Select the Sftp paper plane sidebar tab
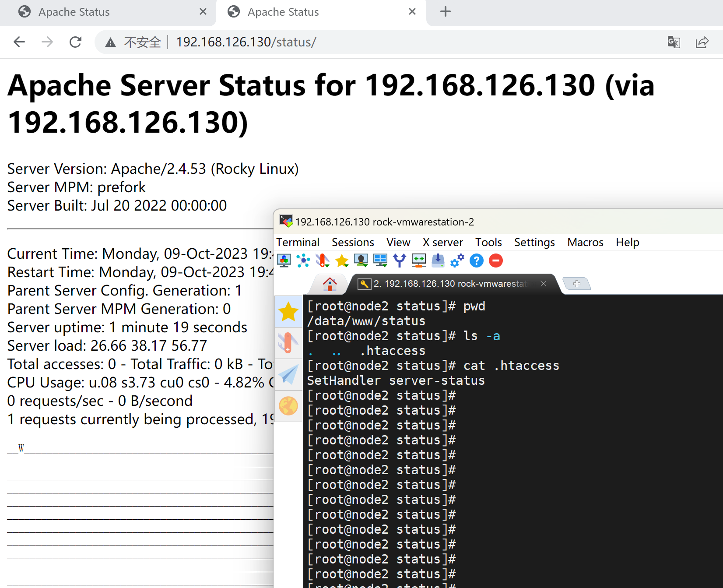The width and height of the screenshot is (723, 588). [288, 375]
